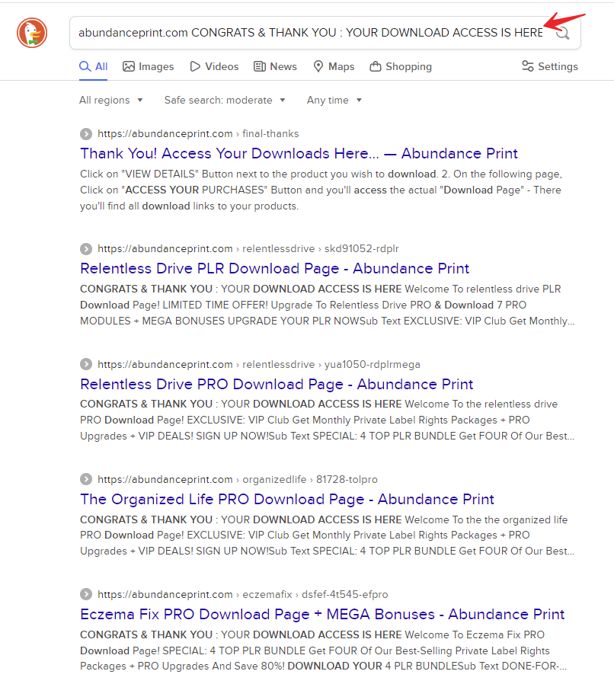Expand the Safe search: moderate dropdown
This screenshot has height=700, width=614.
225,100
